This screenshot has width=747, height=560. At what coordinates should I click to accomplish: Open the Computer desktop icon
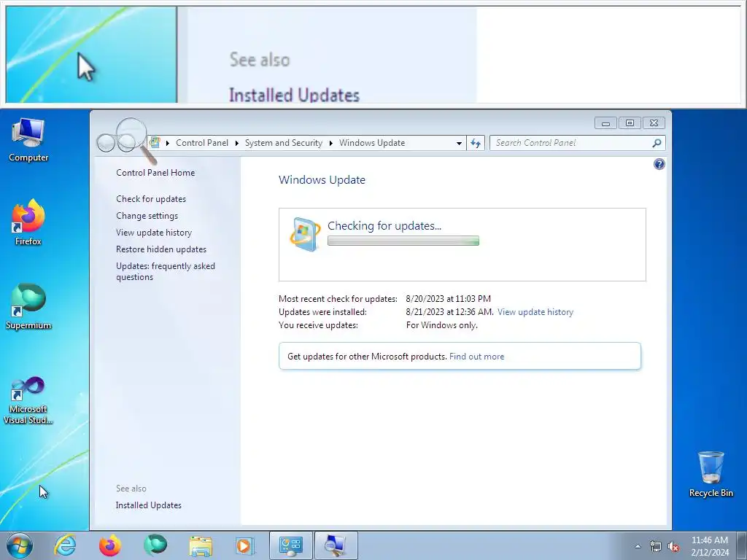[x=28, y=139]
